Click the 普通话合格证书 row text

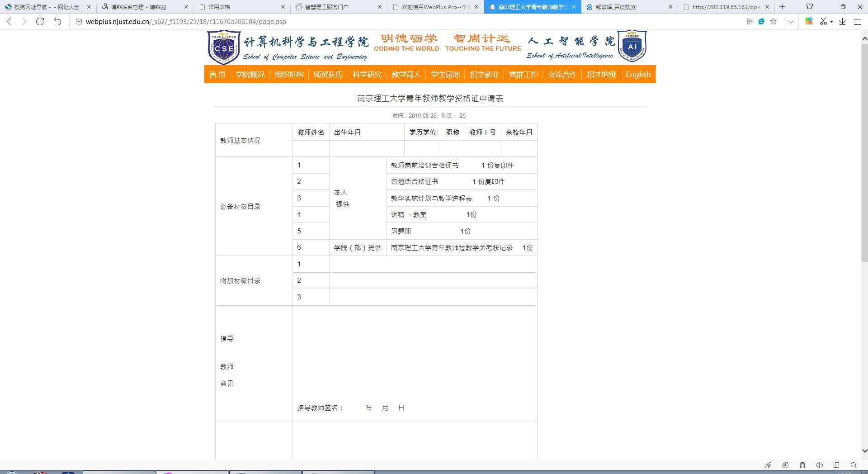[x=415, y=182]
